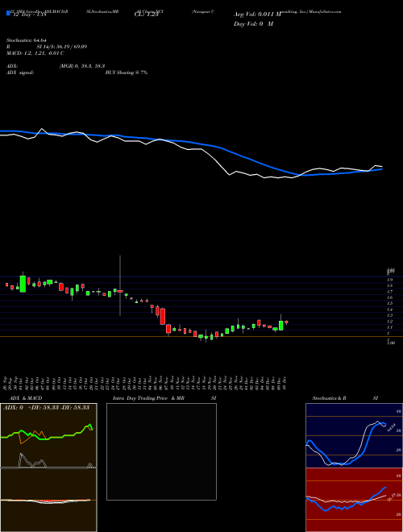403x532 pixels.
Task: Click the red-background RSI chart panel
Action: coord(354,500)
